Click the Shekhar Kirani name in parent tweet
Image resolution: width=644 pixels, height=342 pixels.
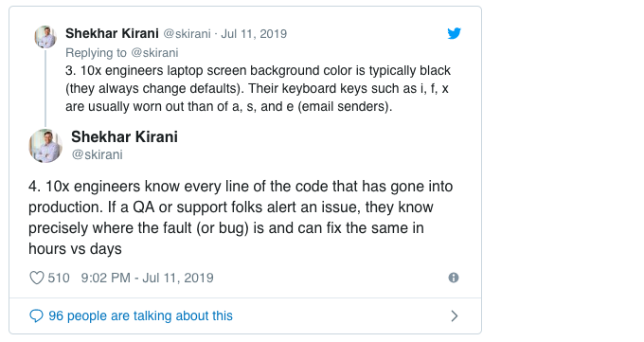(x=112, y=33)
